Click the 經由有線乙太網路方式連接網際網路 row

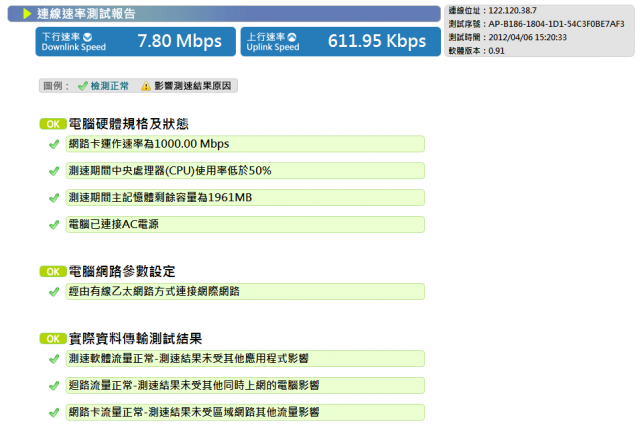coord(245,292)
